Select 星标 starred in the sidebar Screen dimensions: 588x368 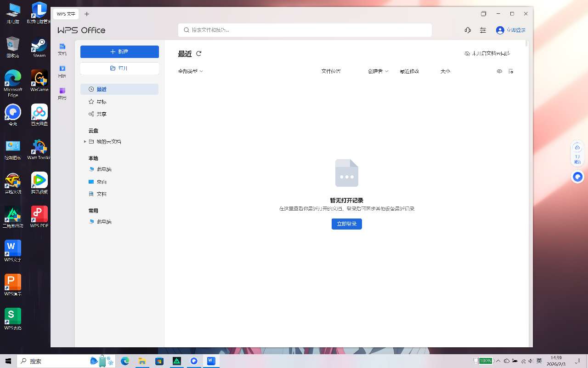(102, 102)
